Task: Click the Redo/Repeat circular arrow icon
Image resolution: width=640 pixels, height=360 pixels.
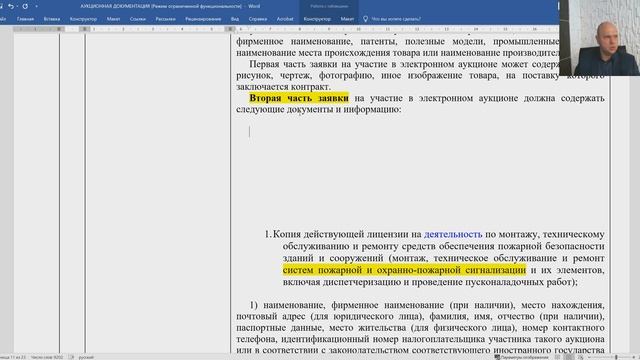Action: (x=25, y=6)
